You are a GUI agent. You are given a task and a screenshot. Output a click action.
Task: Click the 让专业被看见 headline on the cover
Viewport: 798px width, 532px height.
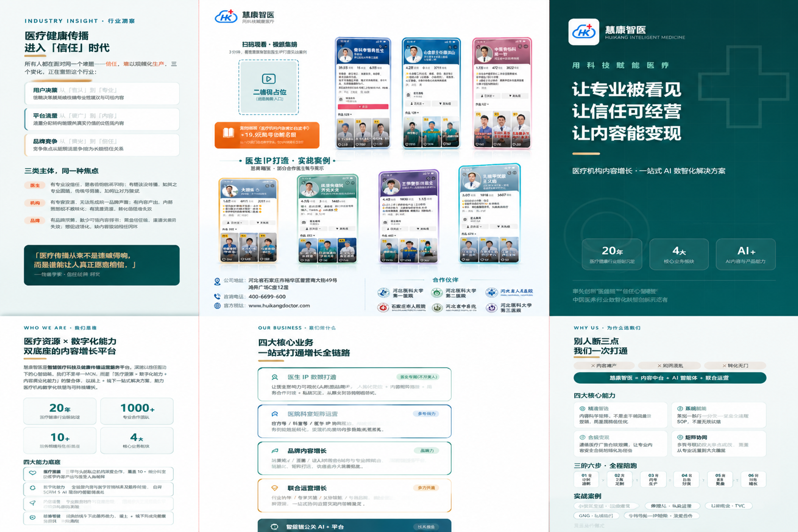coord(626,90)
